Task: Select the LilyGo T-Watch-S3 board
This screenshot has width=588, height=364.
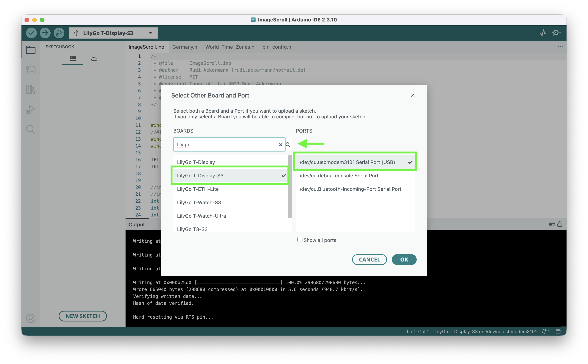Action: pos(230,202)
